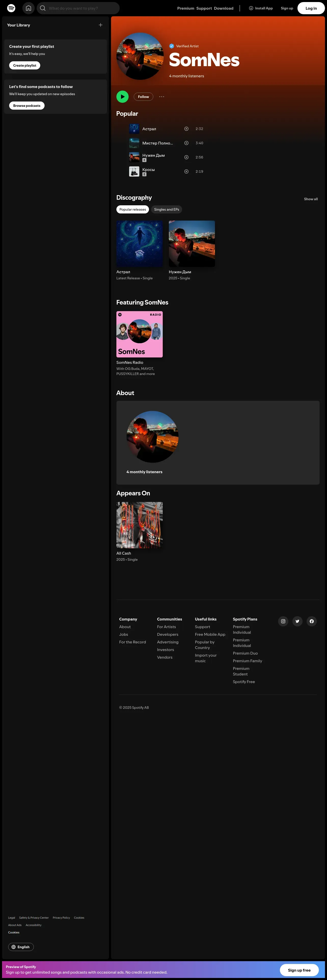Click the Spotify logo icon
Screen dimensions: 327x980
(x=11, y=8)
